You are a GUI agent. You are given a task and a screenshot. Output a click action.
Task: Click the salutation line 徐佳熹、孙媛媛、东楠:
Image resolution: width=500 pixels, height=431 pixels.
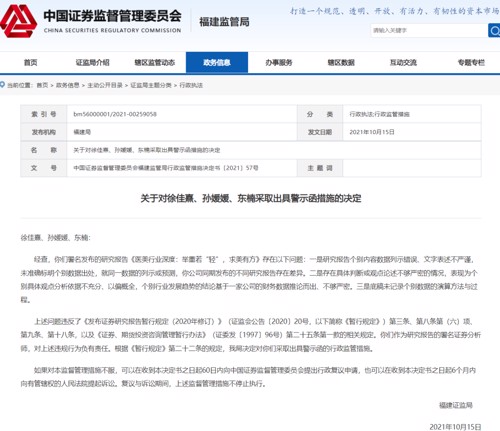point(55,237)
